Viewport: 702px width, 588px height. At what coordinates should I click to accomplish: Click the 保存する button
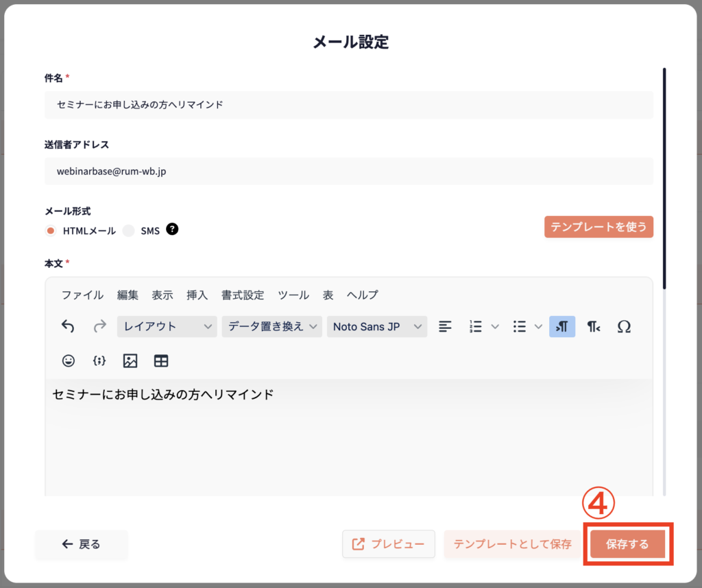[627, 544]
